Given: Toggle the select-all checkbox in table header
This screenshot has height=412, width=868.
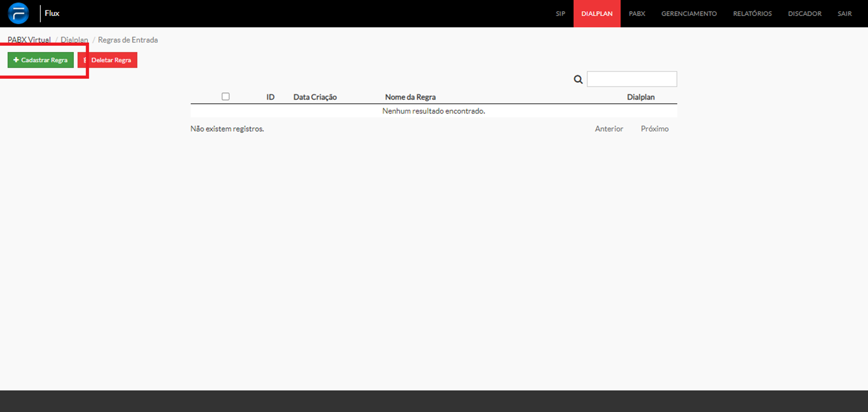Looking at the screenshot, I should pyautogui.click(x=225, y=97).
